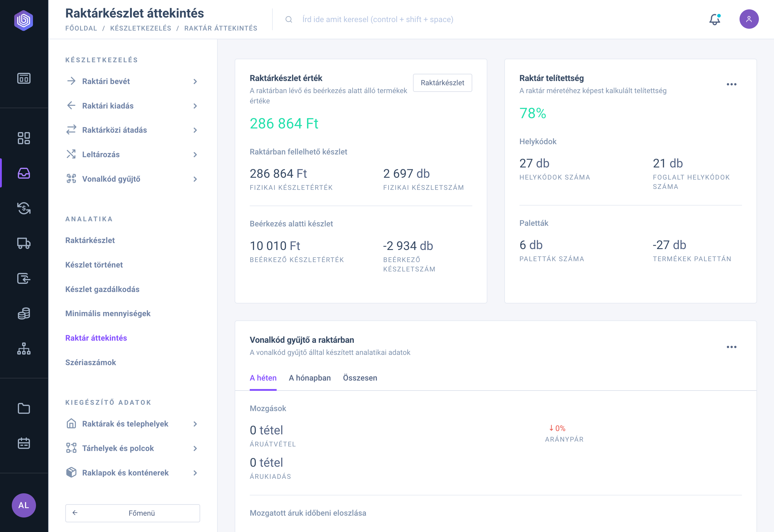
Task: Click the Raktárkészlet button
Action: [442, 83]
